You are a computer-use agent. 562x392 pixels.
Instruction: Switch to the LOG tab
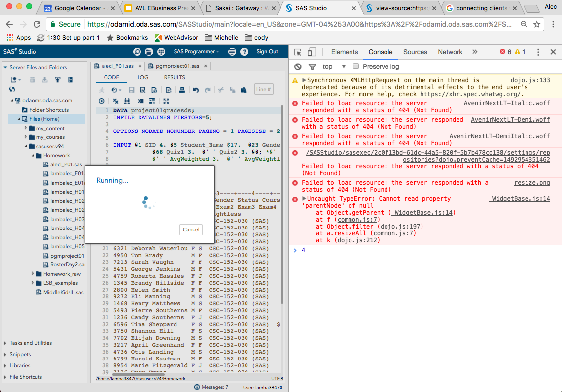click(x=142, y=77)
